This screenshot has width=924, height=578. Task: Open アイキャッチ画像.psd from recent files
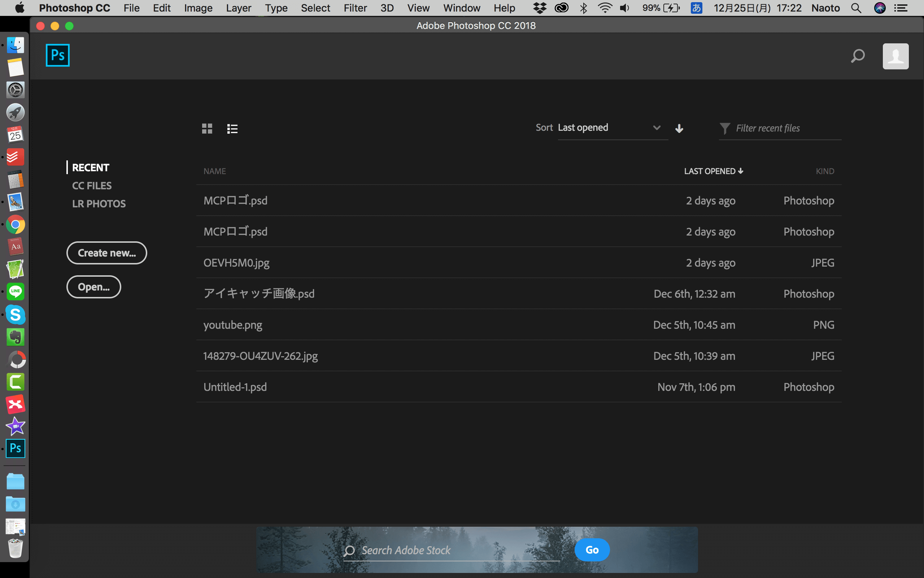519,294
